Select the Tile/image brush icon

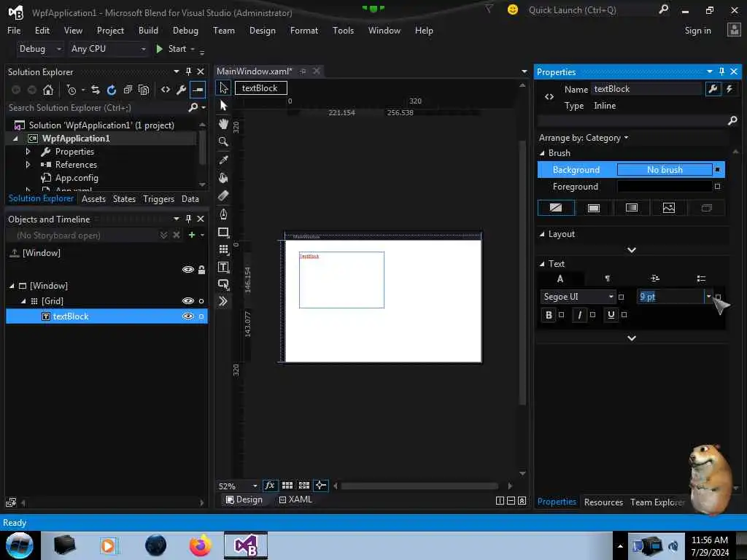tap(669, 208)
